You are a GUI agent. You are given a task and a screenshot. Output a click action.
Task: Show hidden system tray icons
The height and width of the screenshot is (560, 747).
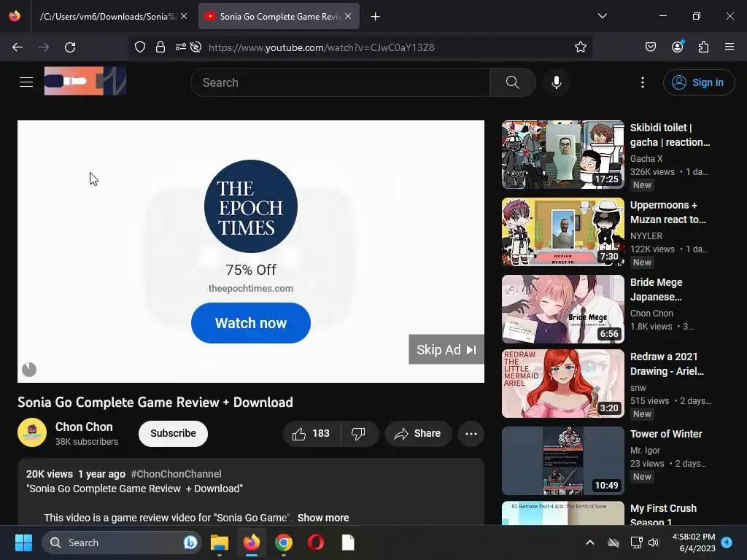(589, 542)
